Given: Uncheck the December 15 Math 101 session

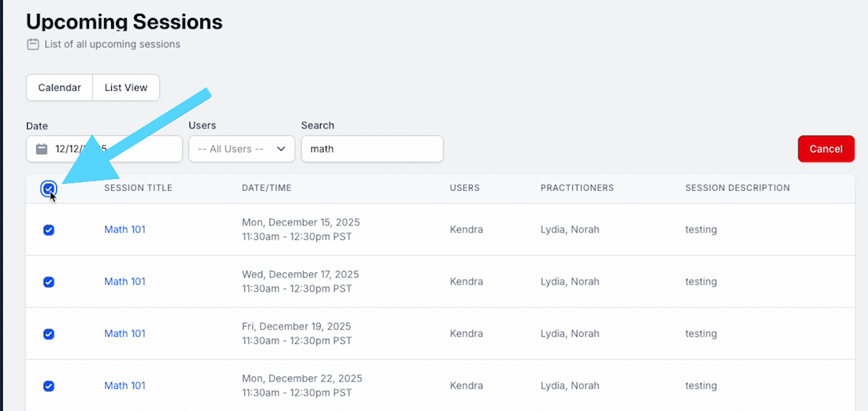Looking at the screenshot, I should [x=49, y=230].
